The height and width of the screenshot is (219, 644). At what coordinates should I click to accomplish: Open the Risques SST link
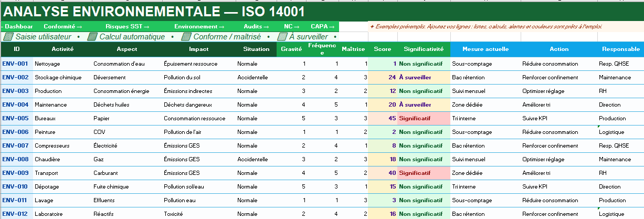pyautogui.click(x=128, y=26)
